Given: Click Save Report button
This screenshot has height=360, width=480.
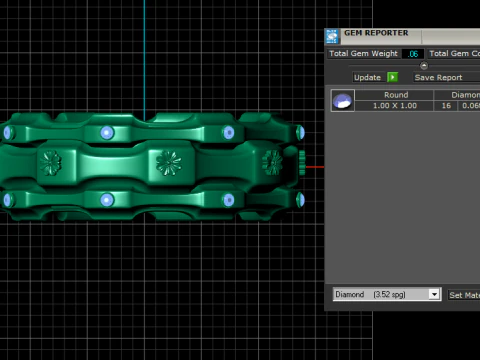Looking at the screenshot, I should (446, 77).
